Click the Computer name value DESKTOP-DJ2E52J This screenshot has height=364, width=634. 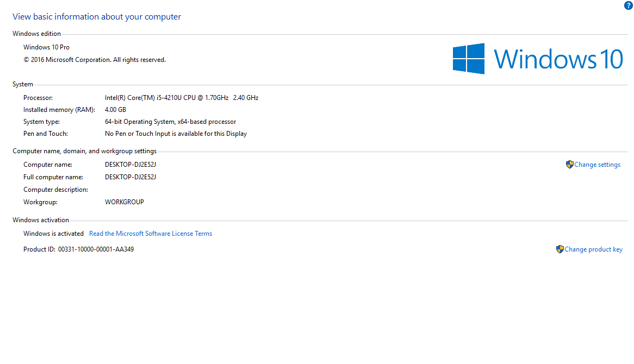[130, 165]
